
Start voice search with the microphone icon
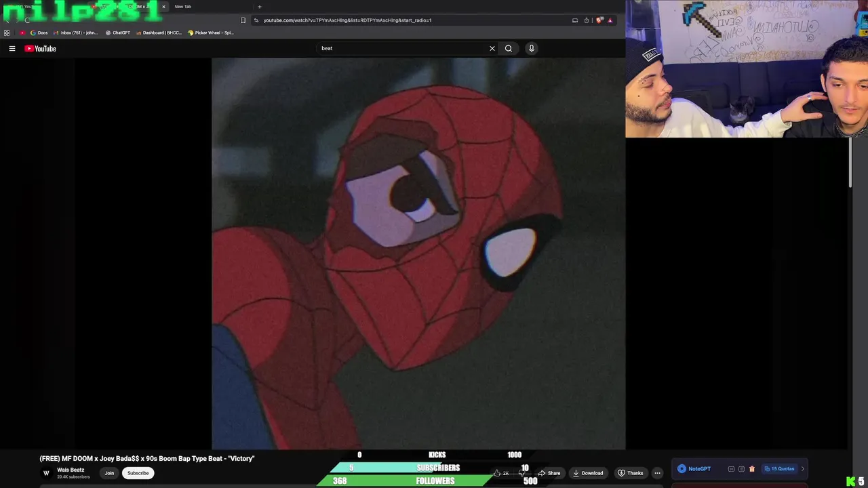pos(532,48)
